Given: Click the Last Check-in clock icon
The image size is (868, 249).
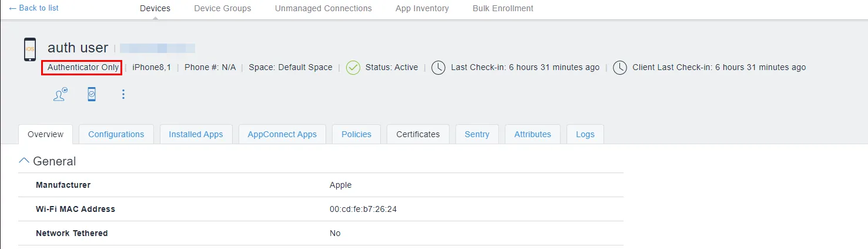Looking at the screenshot, I should pos(438,68).
